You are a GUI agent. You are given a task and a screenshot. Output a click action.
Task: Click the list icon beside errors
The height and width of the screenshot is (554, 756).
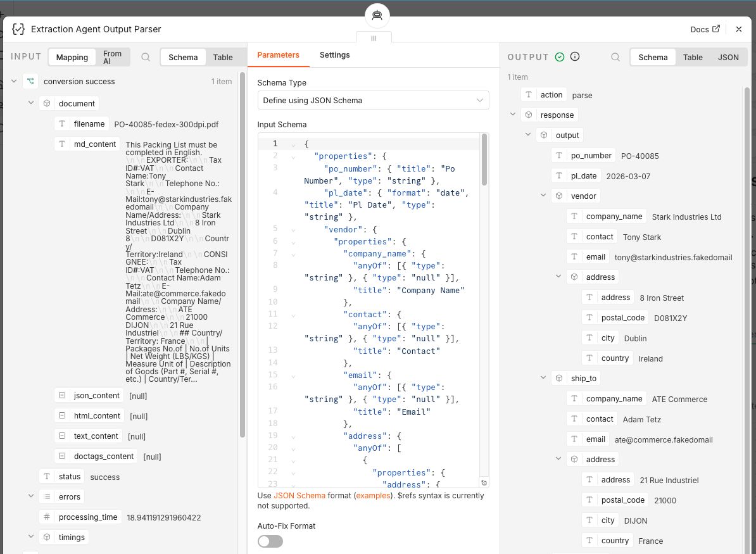pos(47,496)
